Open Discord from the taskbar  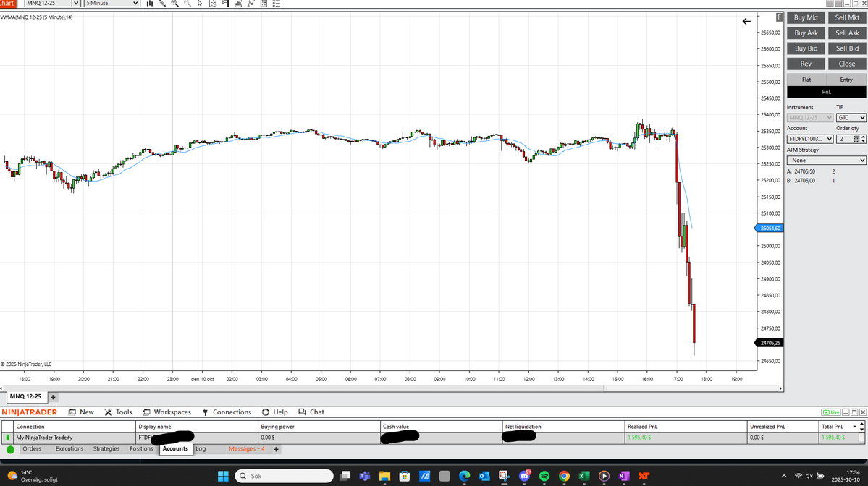click(524, 476)
